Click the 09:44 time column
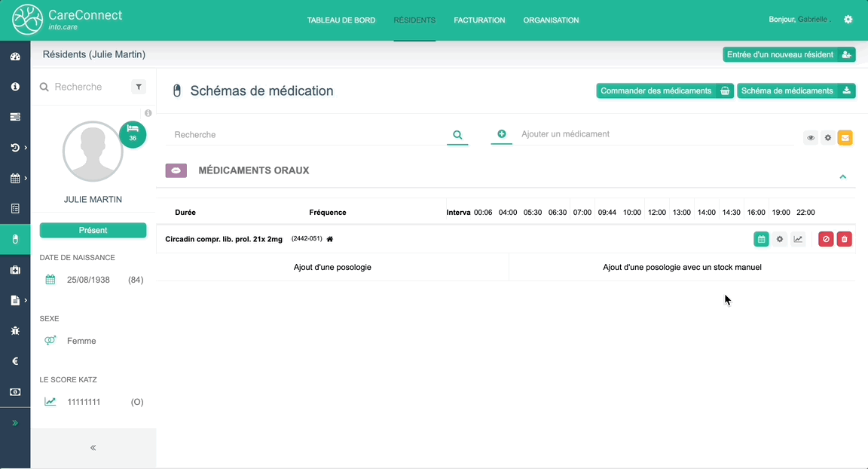The image size is (868, 469). coord(607,212)
